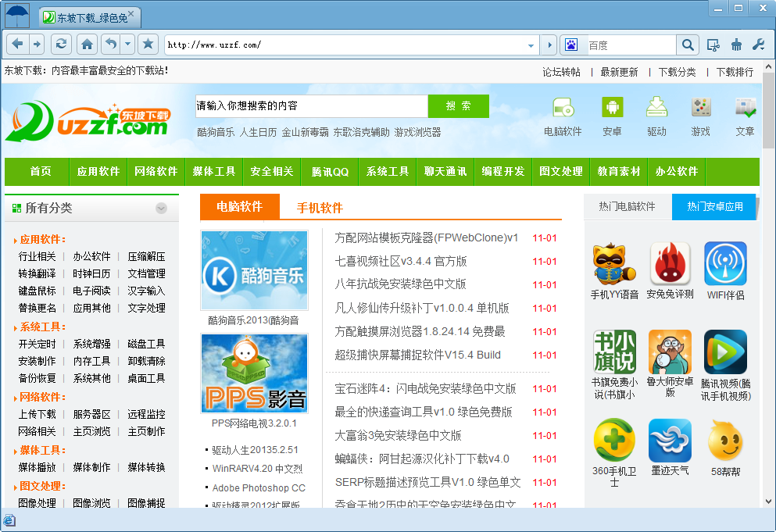Click the screen capture toolbar icon

[713, 45]
